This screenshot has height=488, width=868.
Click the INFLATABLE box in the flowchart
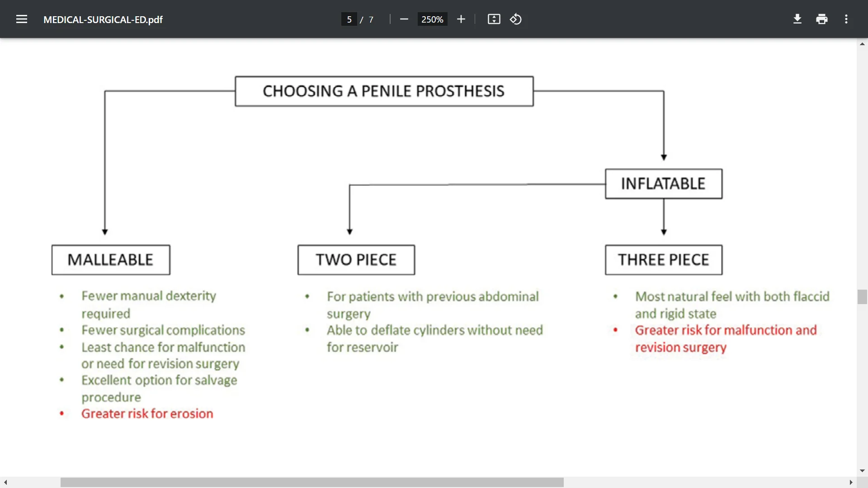pos(664,184)
